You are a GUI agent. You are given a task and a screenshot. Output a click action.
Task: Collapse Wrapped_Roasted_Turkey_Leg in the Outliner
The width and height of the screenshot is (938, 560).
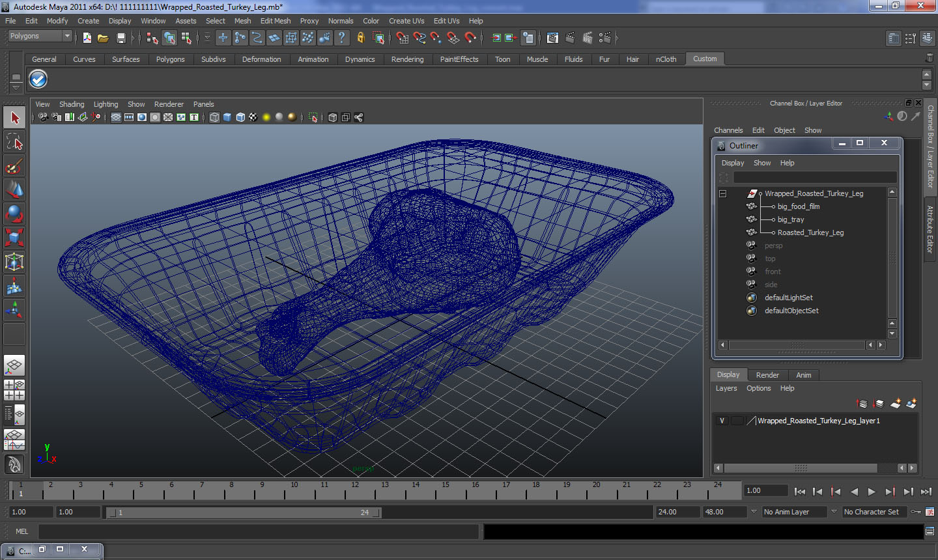tap(722, 193)
